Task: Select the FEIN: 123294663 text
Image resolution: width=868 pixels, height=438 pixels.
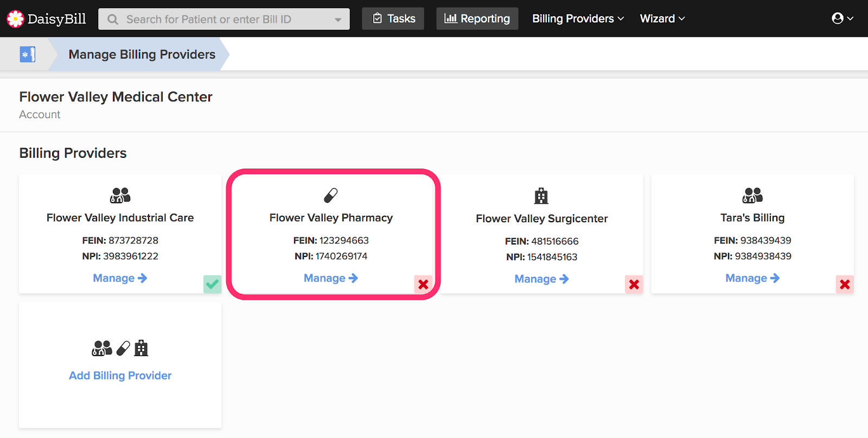Action: (331, 240)
